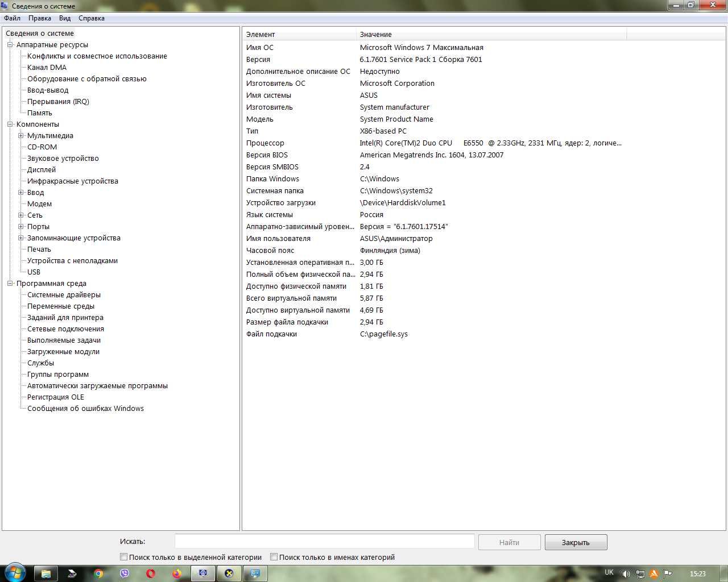Viewport: 728px width, 582px height.
Task: Focus the 'Искать' search input field
Action: 324,542
